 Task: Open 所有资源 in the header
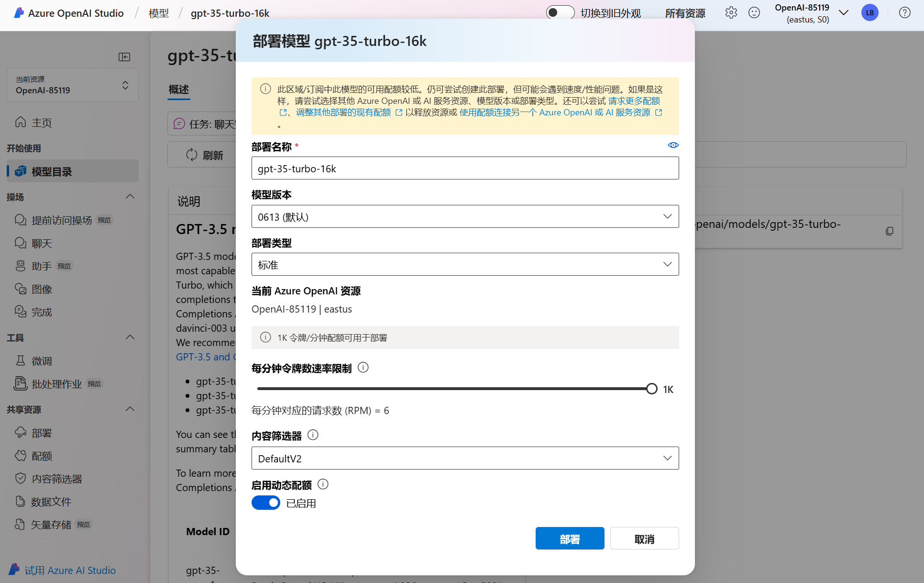[x=685, y=13]
